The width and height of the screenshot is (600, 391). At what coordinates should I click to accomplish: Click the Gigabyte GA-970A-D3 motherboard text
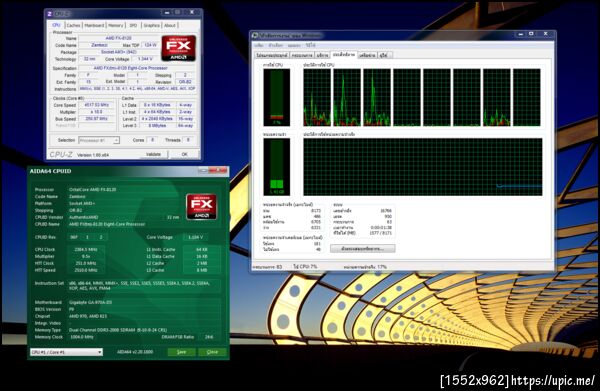tap(90, 302)
